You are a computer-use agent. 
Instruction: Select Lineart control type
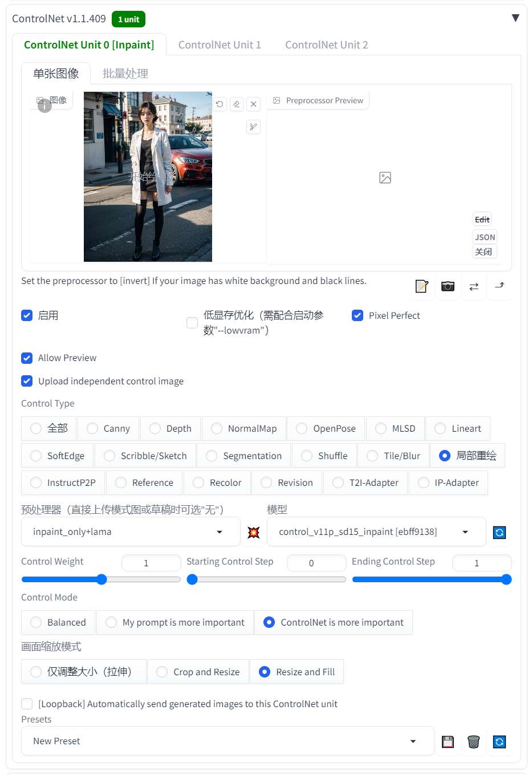click(457, 428)
